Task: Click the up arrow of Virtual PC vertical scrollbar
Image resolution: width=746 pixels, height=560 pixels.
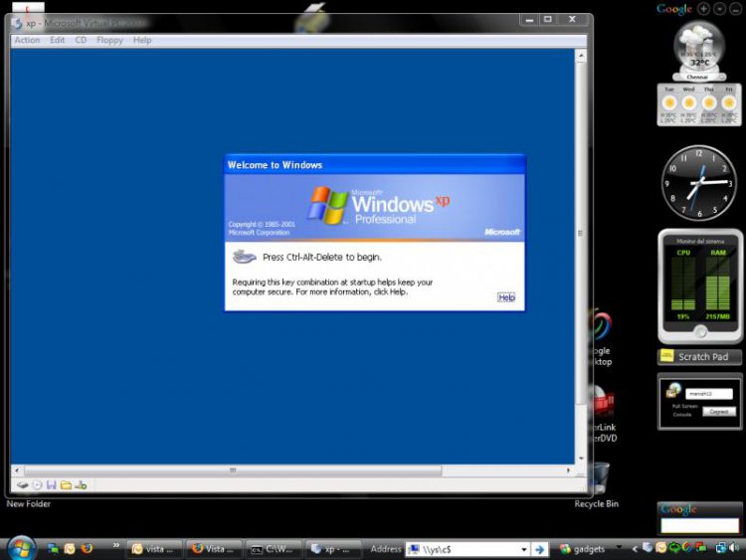Action: point(581,56)
